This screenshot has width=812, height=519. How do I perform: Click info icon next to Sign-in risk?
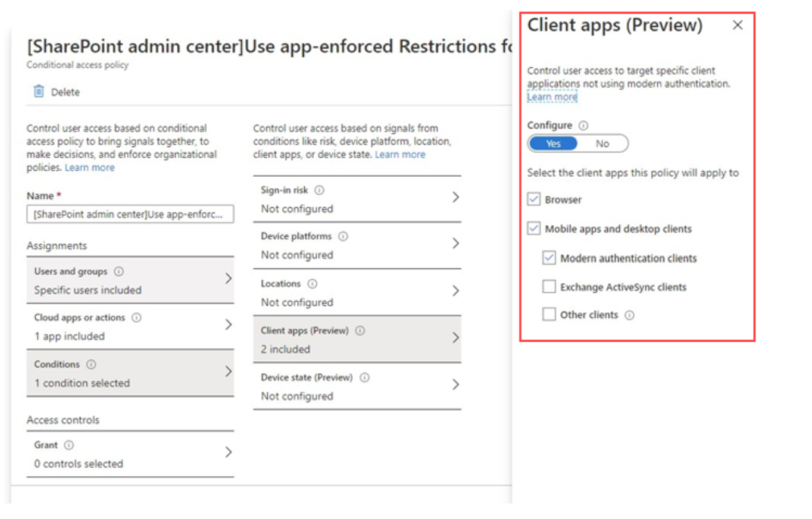click(x=319, y=190)
